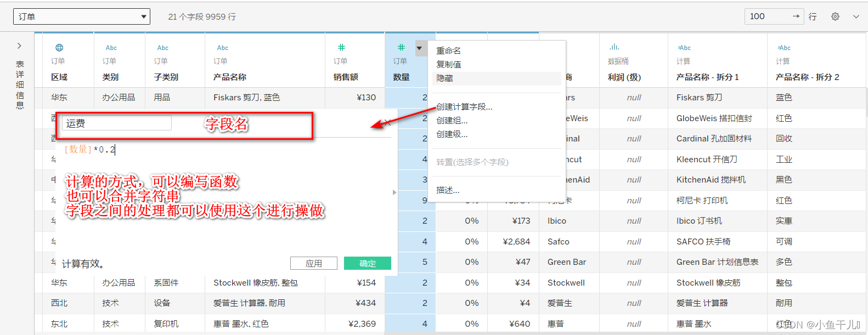The image size is (868, 335).
Task: Click the Abc type icon above 类别
Action: pos(111,48)
